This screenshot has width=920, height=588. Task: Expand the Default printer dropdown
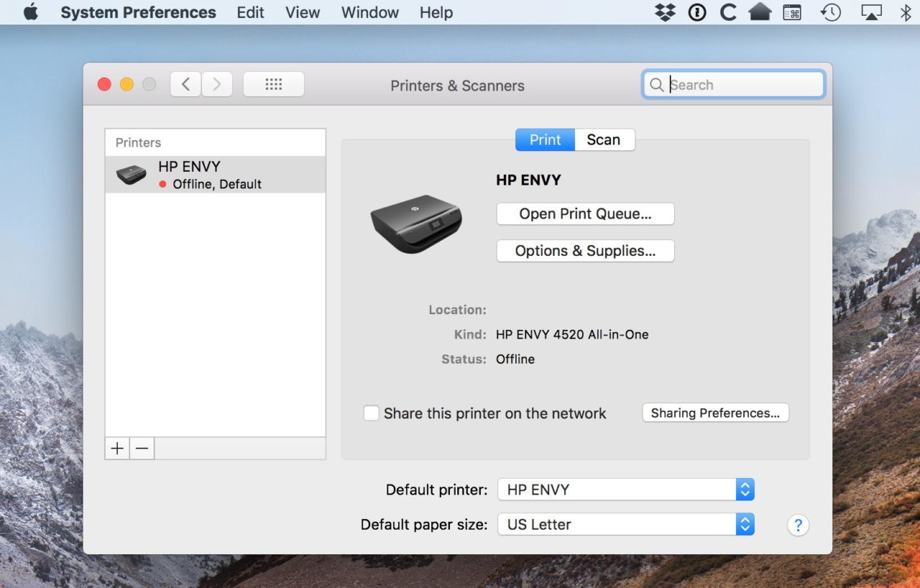pyautogui.click(x=626, y=490)
